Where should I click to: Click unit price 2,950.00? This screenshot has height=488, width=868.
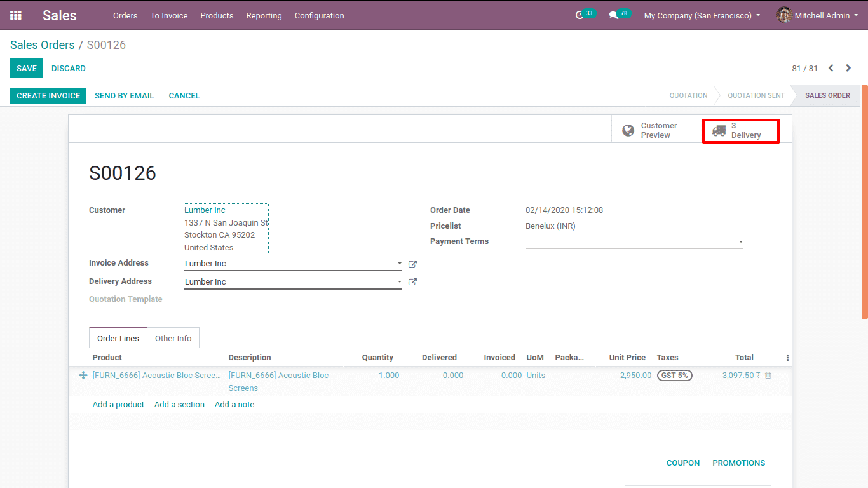click(x=635, y=376)
